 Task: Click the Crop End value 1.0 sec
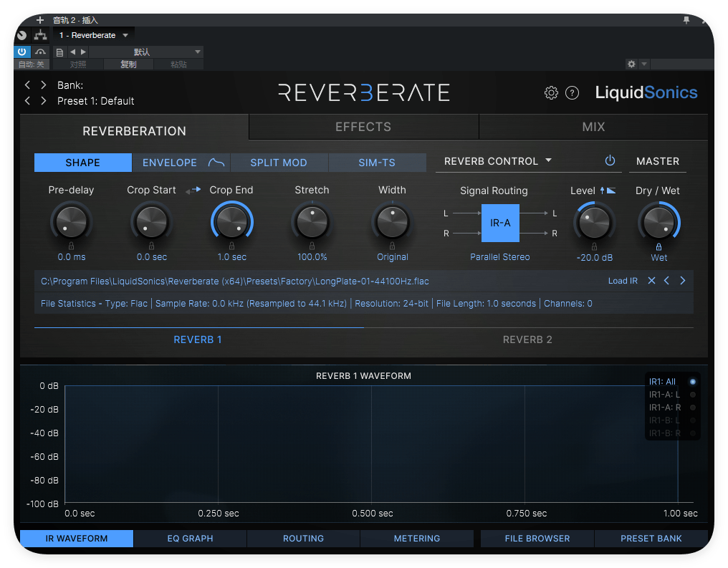(x=232, y=256)
